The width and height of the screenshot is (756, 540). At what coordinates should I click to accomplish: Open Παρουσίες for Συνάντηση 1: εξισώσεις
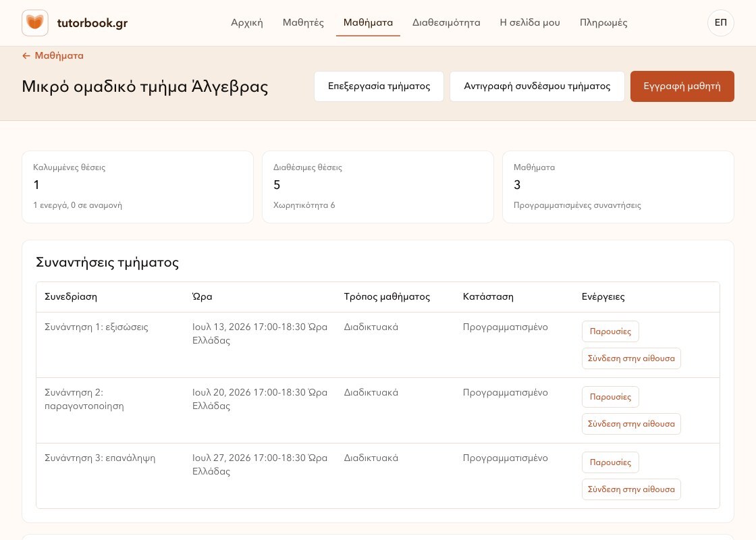point(610,331)
